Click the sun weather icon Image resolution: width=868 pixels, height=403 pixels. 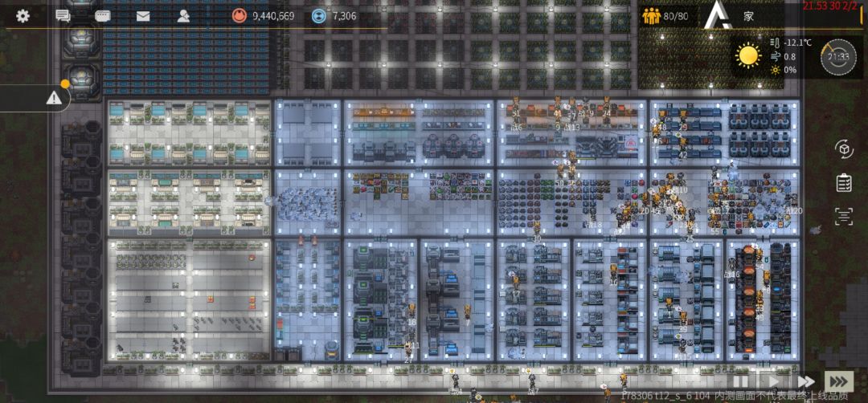click(748, 55)
